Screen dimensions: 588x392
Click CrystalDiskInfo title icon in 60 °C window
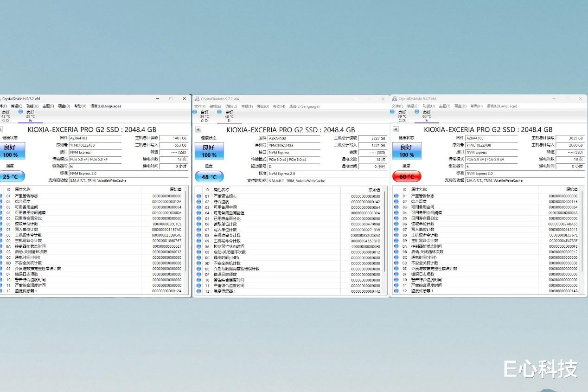tap(394, 99)
